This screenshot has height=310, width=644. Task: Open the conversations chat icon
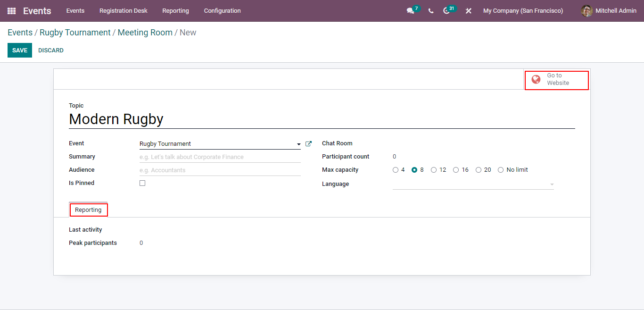410,11
